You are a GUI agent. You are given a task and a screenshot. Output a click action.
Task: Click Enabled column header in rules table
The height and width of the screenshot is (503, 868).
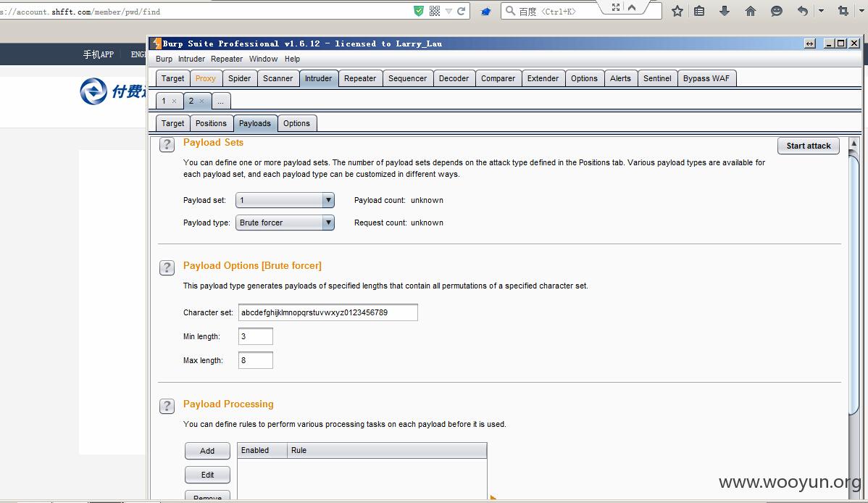point(262,450)
